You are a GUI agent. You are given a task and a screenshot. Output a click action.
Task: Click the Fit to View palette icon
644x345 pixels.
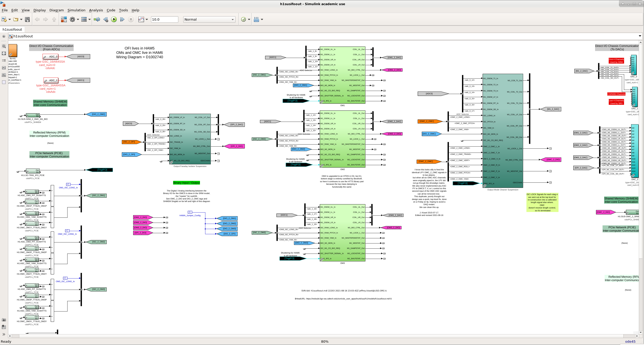coord(4,53)
